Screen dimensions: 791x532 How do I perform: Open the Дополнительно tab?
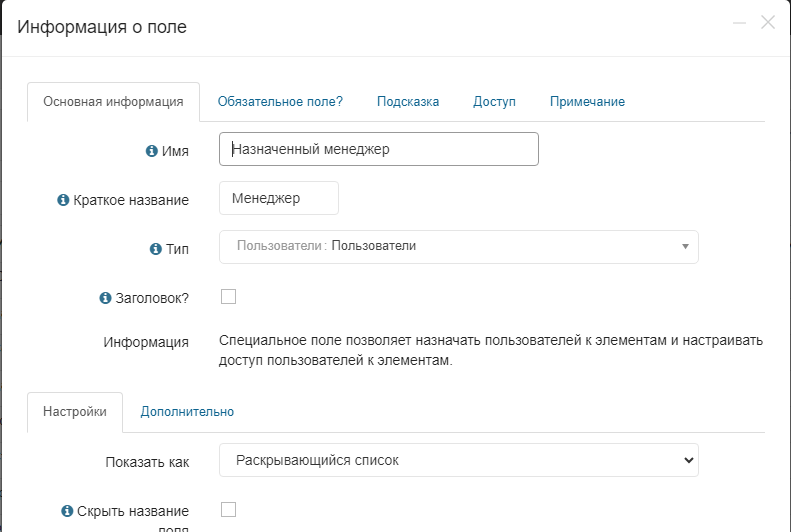pyautogui.click(x=187, y=412)
